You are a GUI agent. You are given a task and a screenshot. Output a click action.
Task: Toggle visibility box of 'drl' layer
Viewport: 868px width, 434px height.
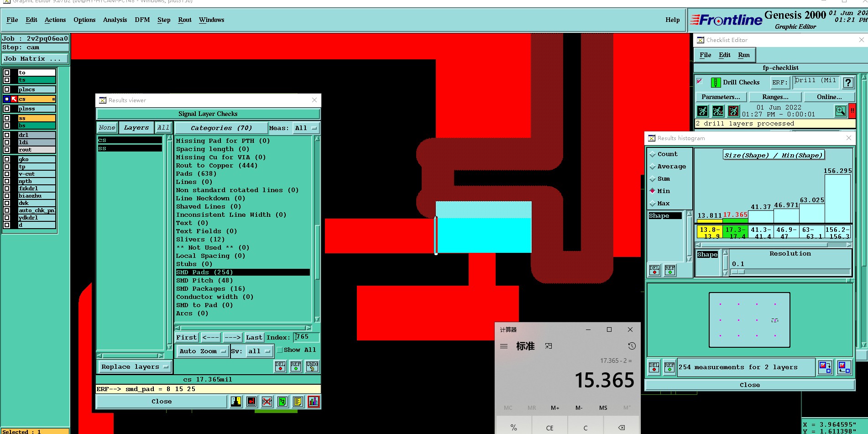click(7, 135)
